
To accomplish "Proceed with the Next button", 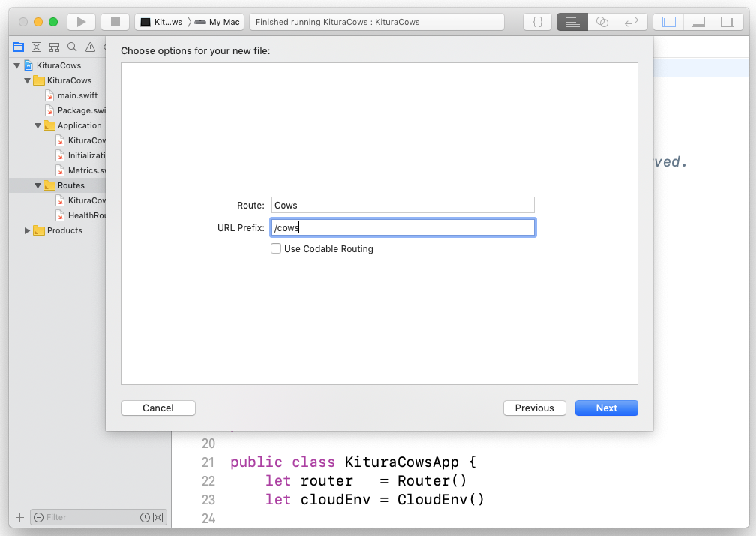I will (606, 408).
